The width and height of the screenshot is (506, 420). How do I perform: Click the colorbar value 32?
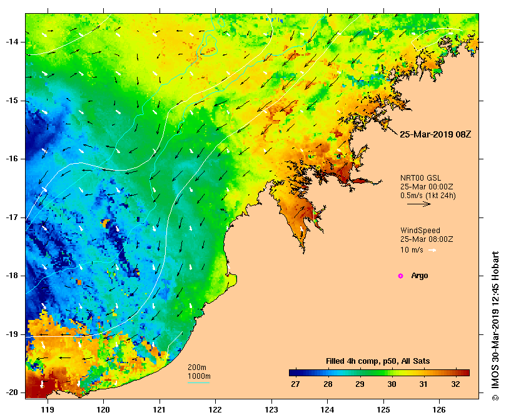click(x=455, y=384)
